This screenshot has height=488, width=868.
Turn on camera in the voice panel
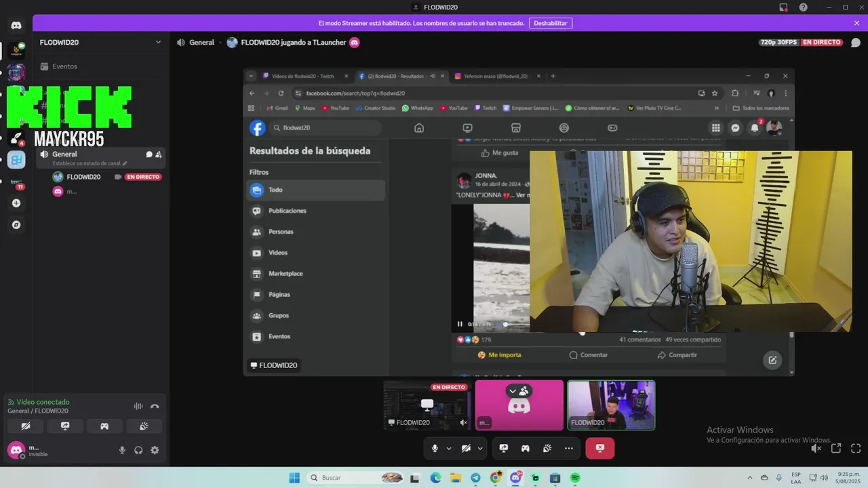point(25,426)
